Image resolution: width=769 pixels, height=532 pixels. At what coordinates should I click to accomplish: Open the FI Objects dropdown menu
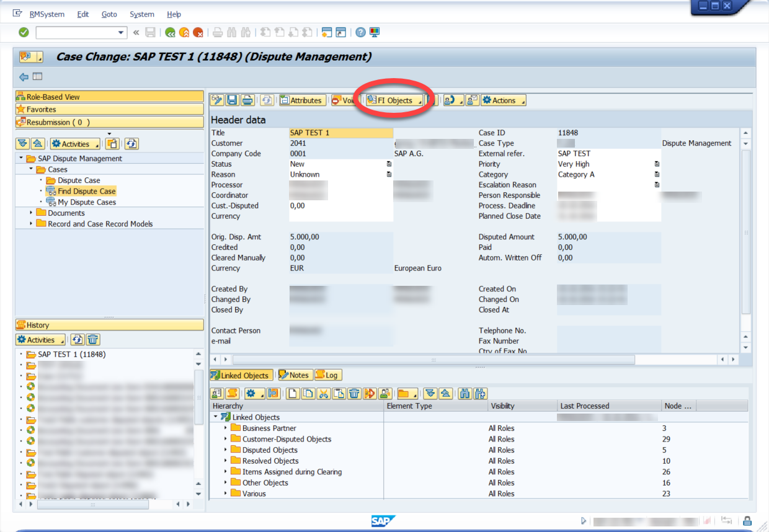tap(394, 100)
